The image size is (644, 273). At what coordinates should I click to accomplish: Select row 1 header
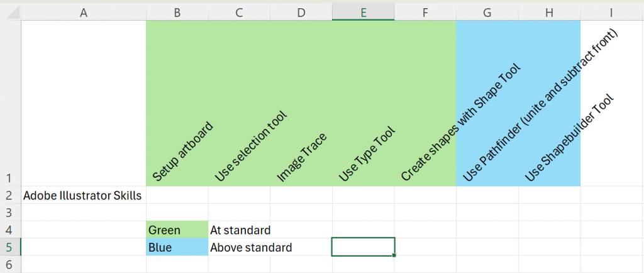pos(10,103)
